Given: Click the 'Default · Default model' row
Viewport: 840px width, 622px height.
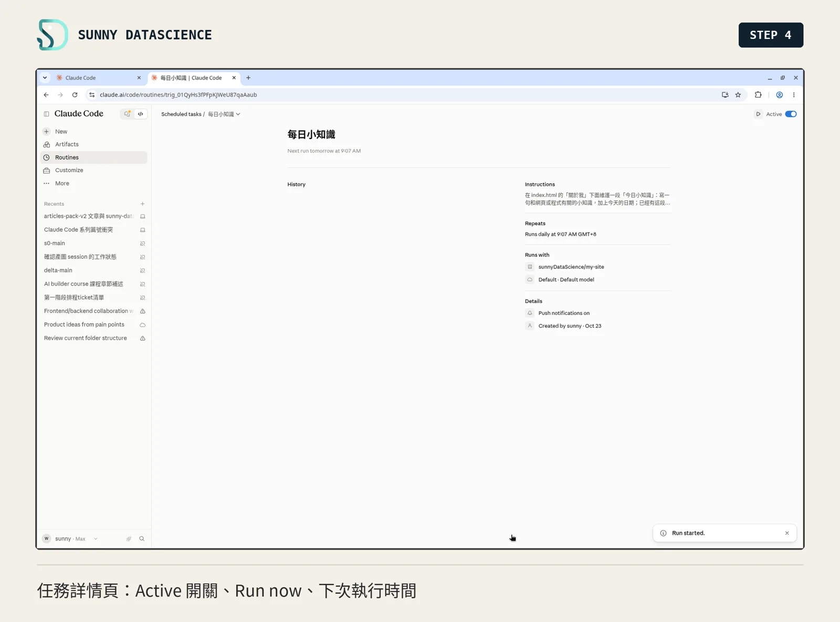Looking at the screenshot, I should coord(598,280).
